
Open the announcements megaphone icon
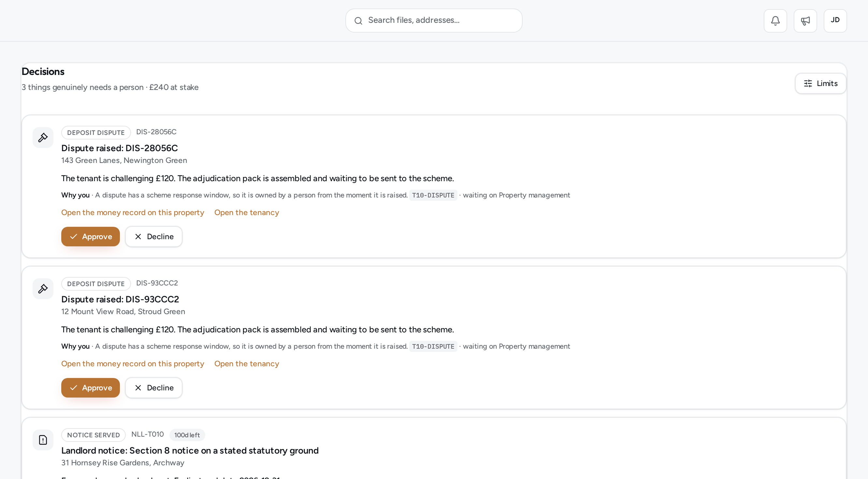click(x=805, y=21)
